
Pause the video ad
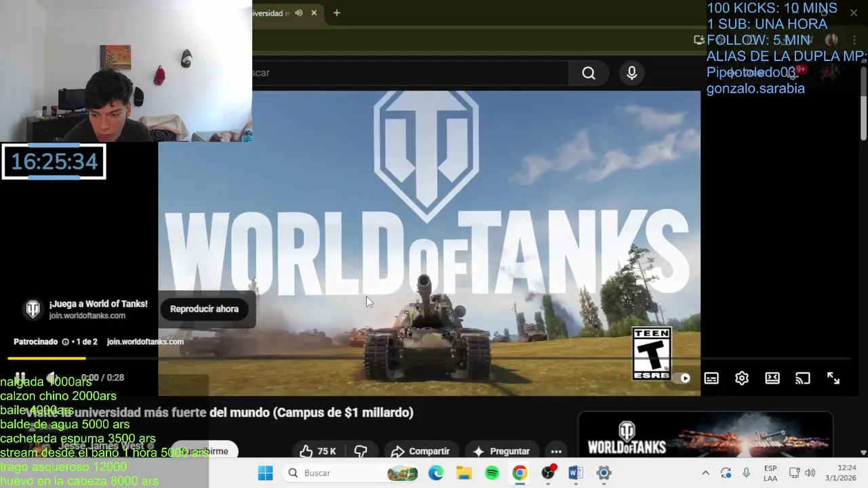click(20, 378)
